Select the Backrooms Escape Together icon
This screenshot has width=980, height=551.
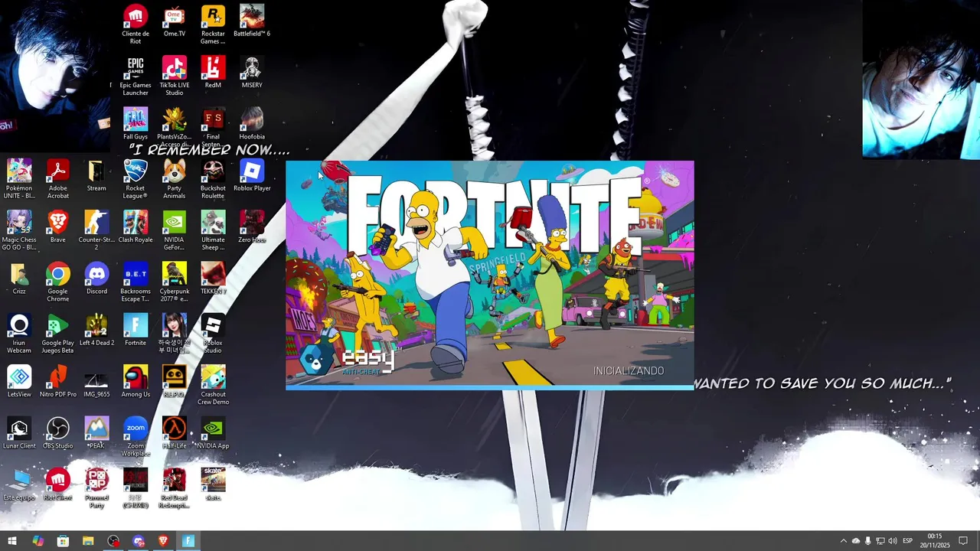pos(136,282)
